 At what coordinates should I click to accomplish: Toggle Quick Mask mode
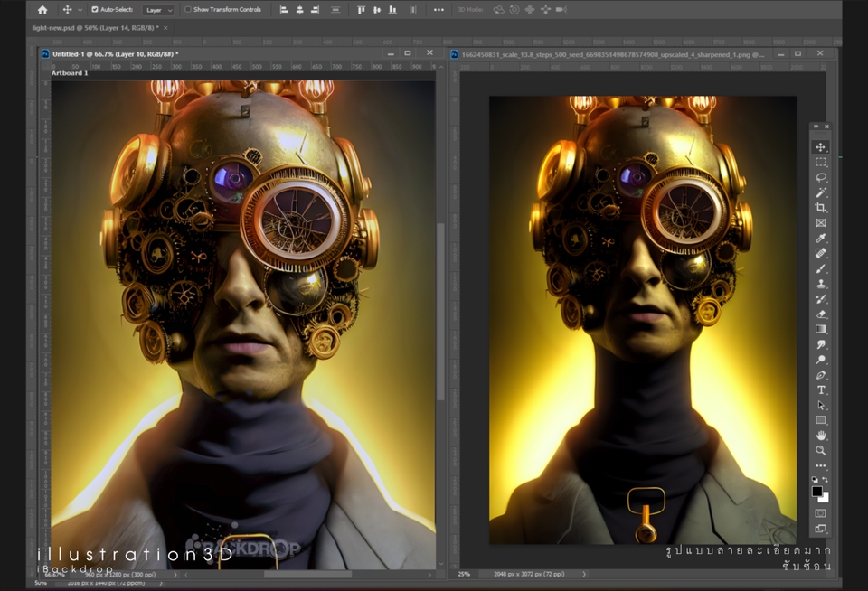820,513
